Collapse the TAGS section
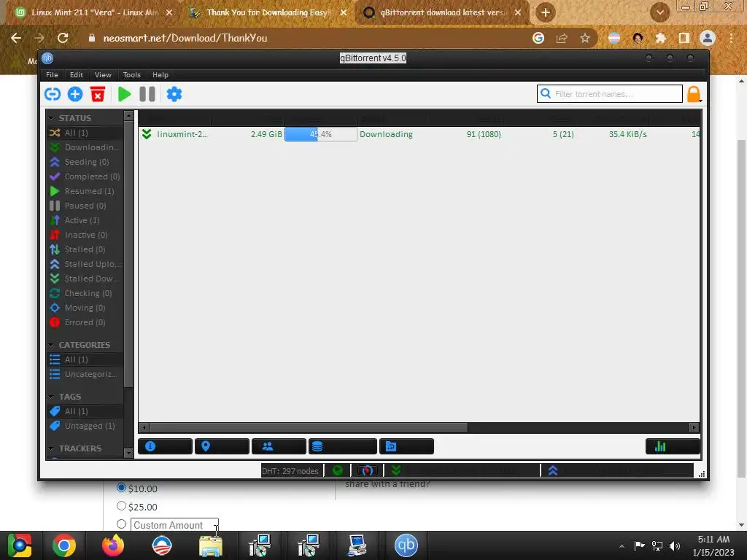The height and width of the screenshot is (560, 747). pos(52,397)
